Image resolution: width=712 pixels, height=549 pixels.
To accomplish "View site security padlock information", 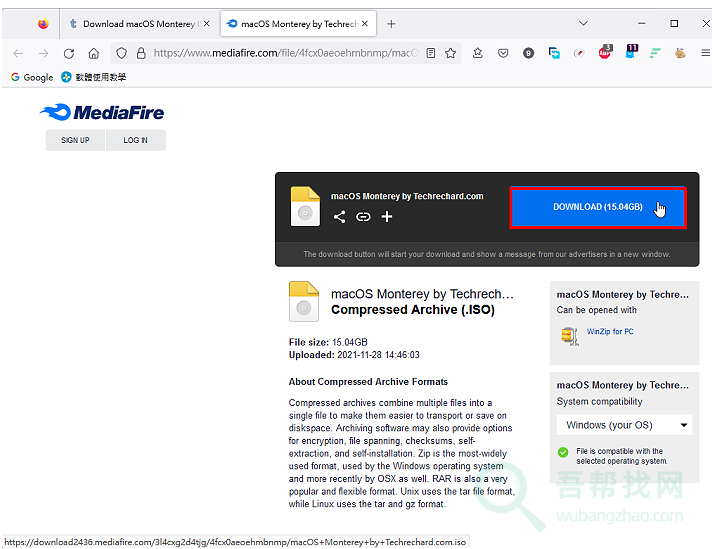I will coord(141,53).
